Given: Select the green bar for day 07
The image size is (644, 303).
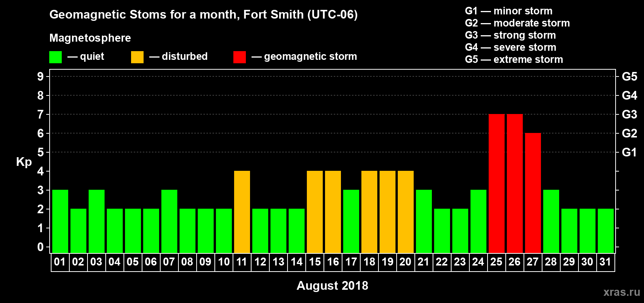Looking at the screenshot, I should click(x=169, y=221).
